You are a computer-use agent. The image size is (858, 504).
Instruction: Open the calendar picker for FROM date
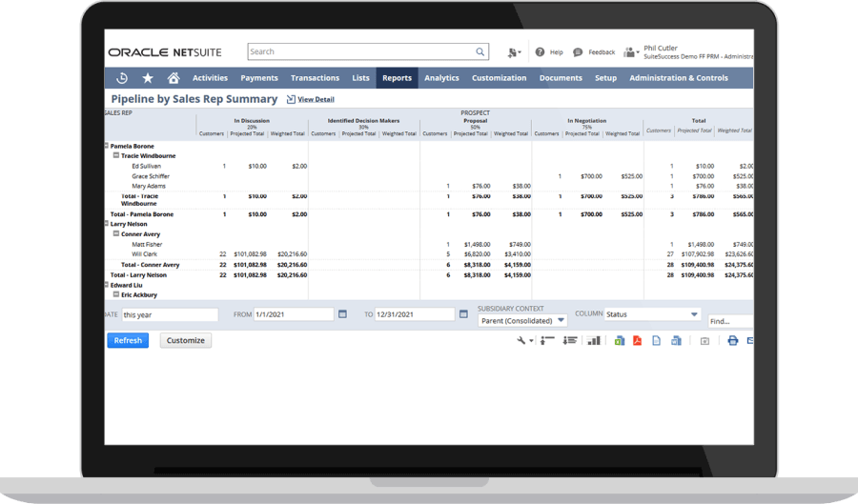click(342, 314)
